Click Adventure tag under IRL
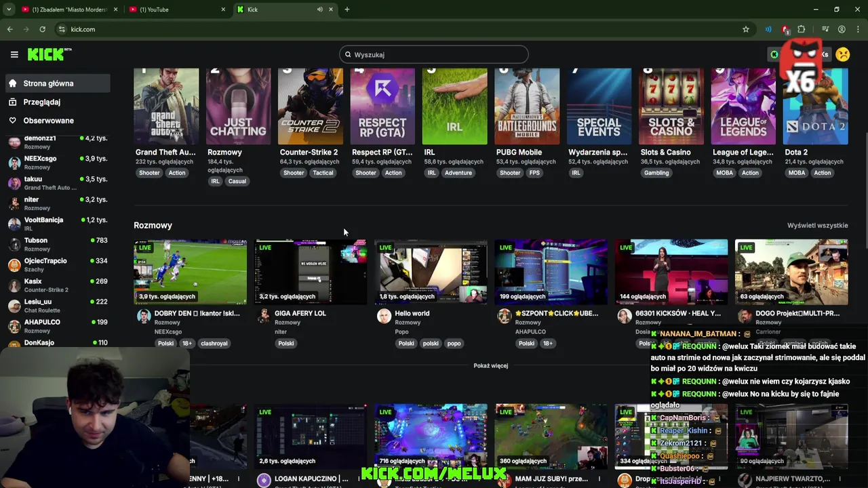The width and height of the screenshot is (868, 488). click(x=458, y=173)
